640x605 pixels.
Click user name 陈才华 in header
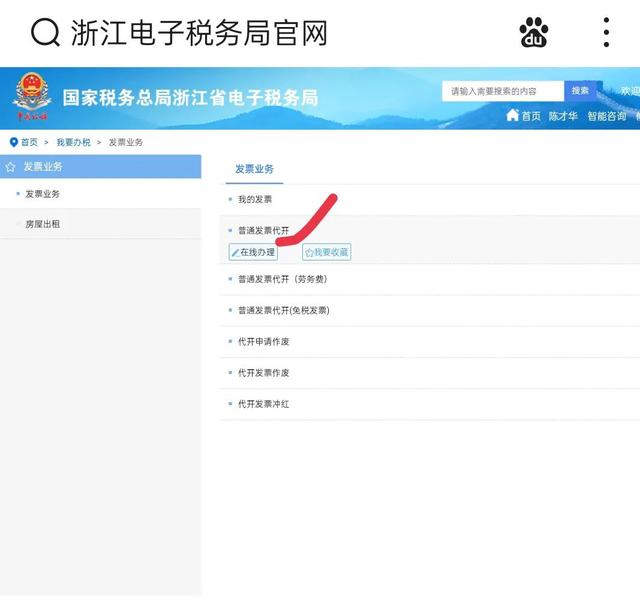pos(565,116)
